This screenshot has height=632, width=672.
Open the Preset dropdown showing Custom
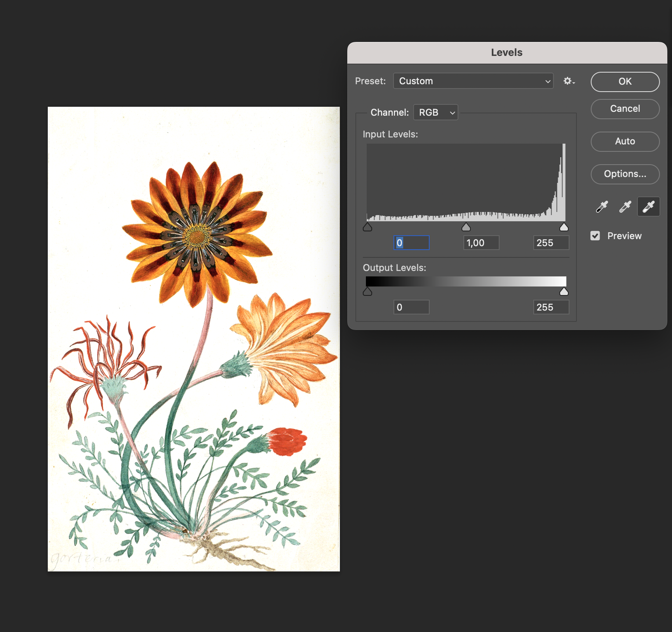pos(473,81)
